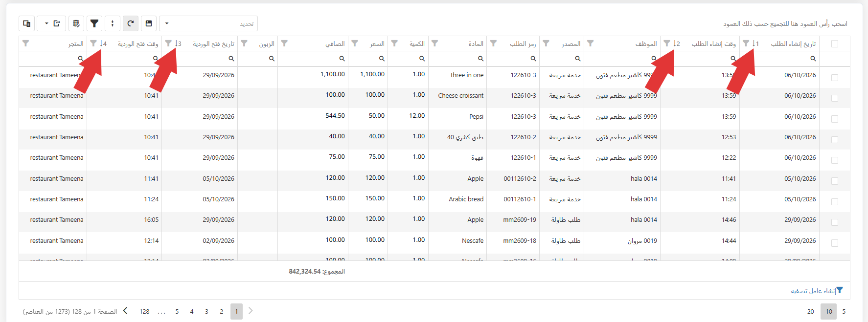Open header filter for الكمية column
The image size is (868, 322).
(394, 43)
